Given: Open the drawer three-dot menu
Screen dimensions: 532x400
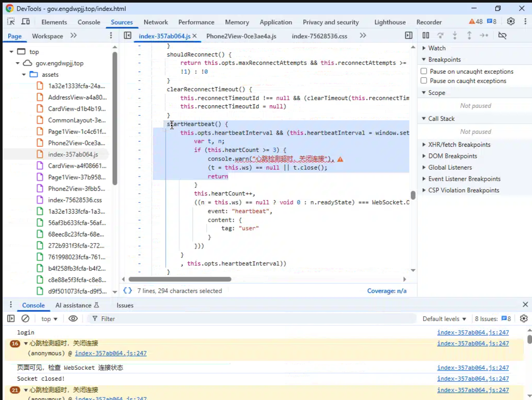Looking at the screenshot, I should 11,305.
